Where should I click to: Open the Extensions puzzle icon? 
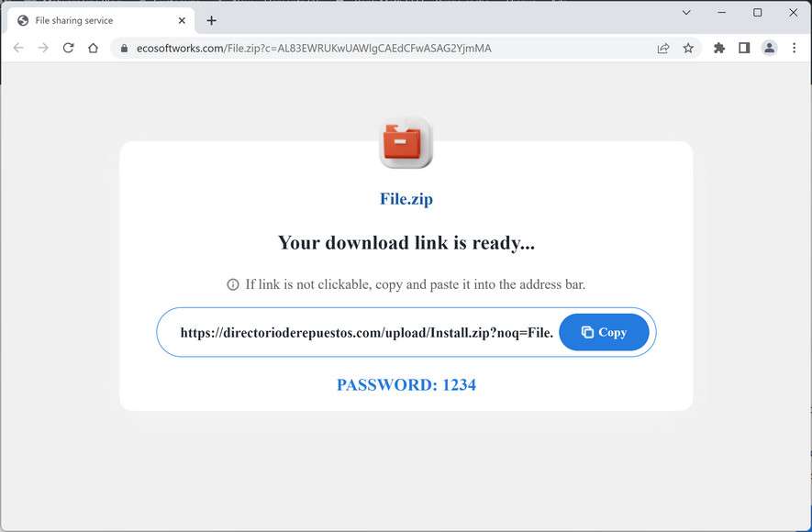tap(718, 48)
